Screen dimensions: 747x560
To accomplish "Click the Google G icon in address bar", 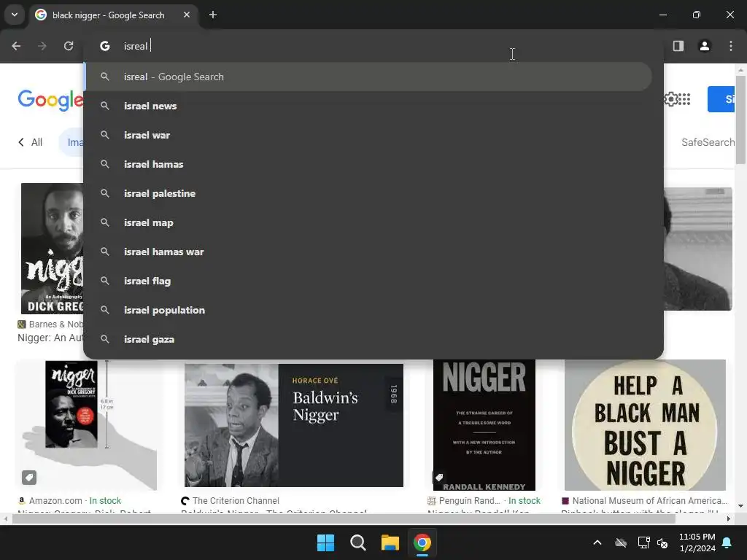I will (x=105, y=46).
